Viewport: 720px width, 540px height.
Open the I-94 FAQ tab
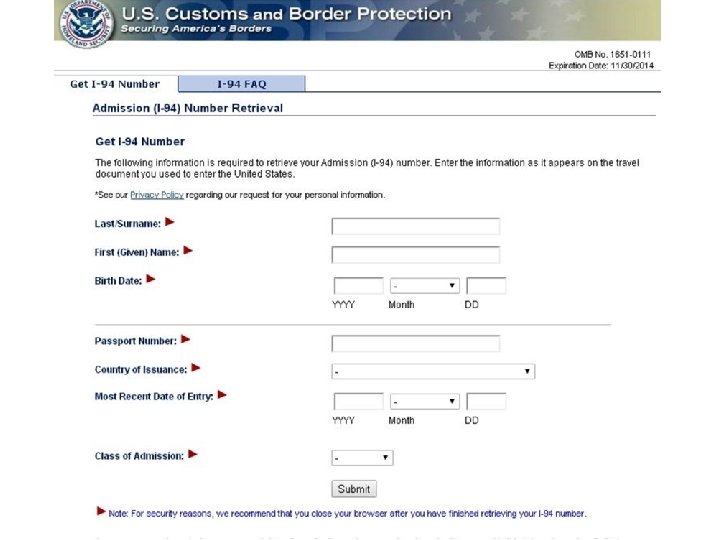pos(242,84)
